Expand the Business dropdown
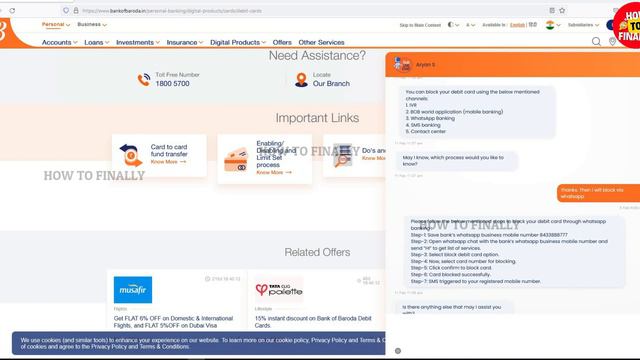Image resolution: width=640 pixels, height=360 pixels. pyautogui.click(x=92, y=24)
